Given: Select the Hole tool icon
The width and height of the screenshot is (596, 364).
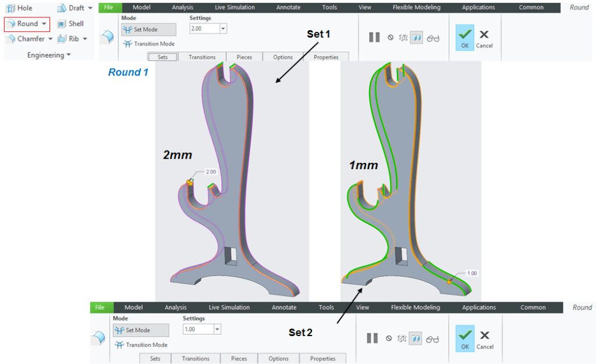Looking at the screenshot, I should coord(10,8).
